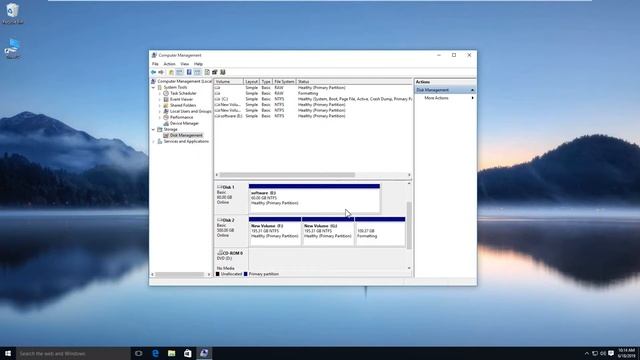The width and height of the screenshot is (640, 360).
Task: Click the desktop icon below Recycle Bin
Action: point(12,49)
